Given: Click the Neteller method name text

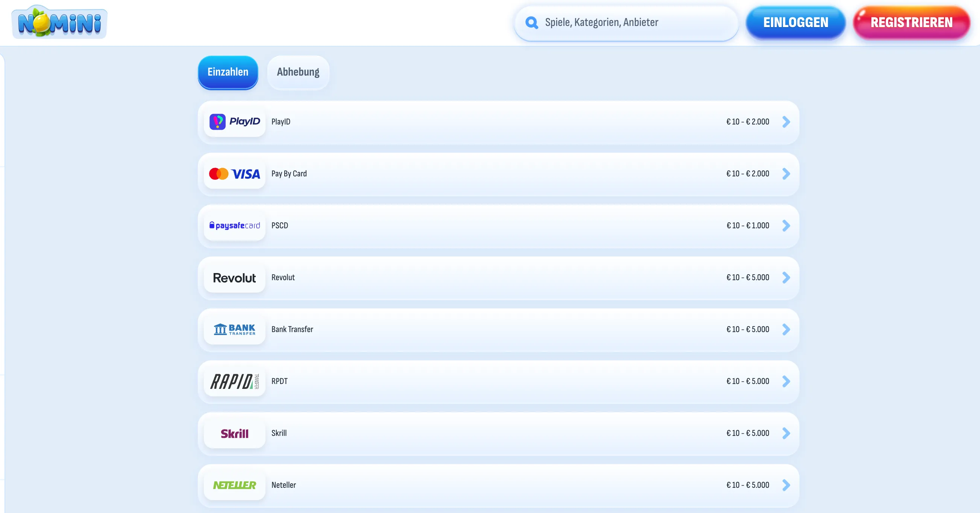Looking at the screenshot, I should coord(284,485).
